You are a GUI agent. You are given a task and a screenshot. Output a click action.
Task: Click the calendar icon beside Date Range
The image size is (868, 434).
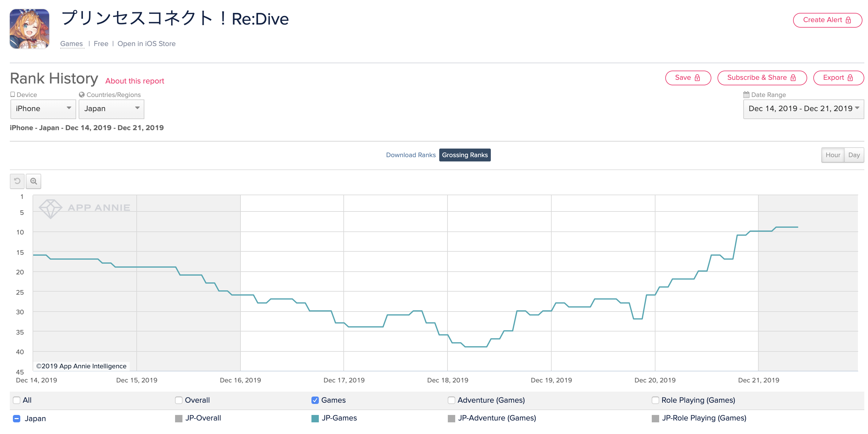coord(746,95)
